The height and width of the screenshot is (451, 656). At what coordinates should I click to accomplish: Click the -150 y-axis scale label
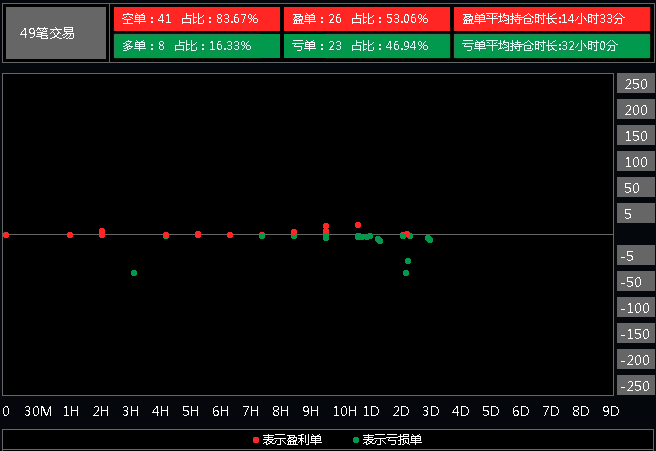coord(636,333)
